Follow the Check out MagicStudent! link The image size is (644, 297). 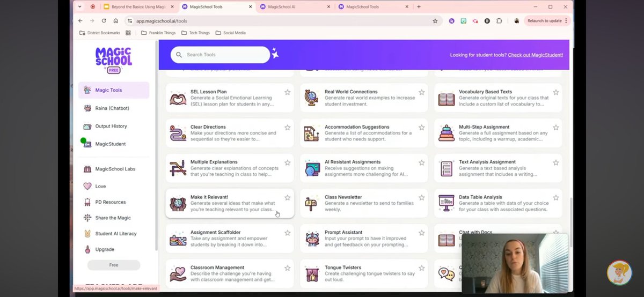click(x=536, y=55)
